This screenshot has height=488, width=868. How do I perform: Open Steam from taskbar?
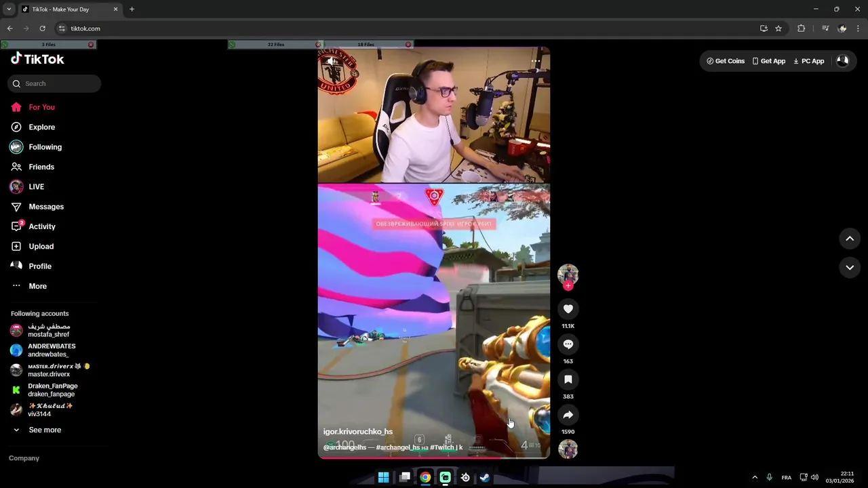485,477
